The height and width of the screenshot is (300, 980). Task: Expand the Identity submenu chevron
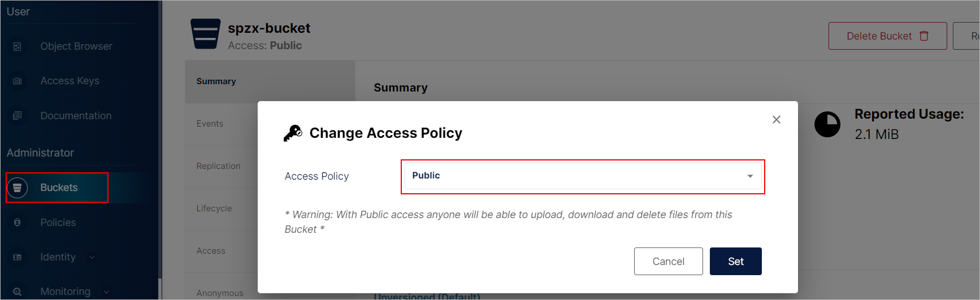(92, 258)
